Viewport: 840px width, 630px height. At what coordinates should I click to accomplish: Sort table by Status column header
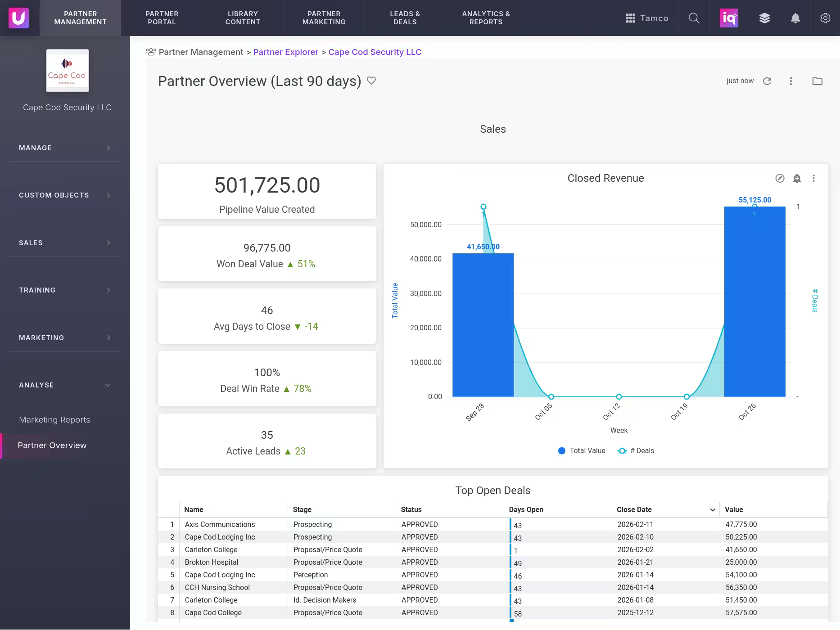click(x=411, y=510)
